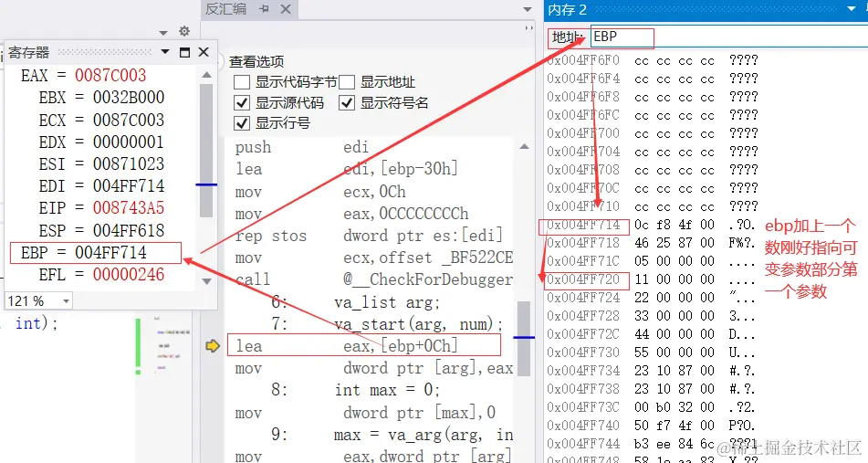The image size is (868, 463).
Task: Click the Disassembly vertical scrollbar thumb
Action: [524, 339]
